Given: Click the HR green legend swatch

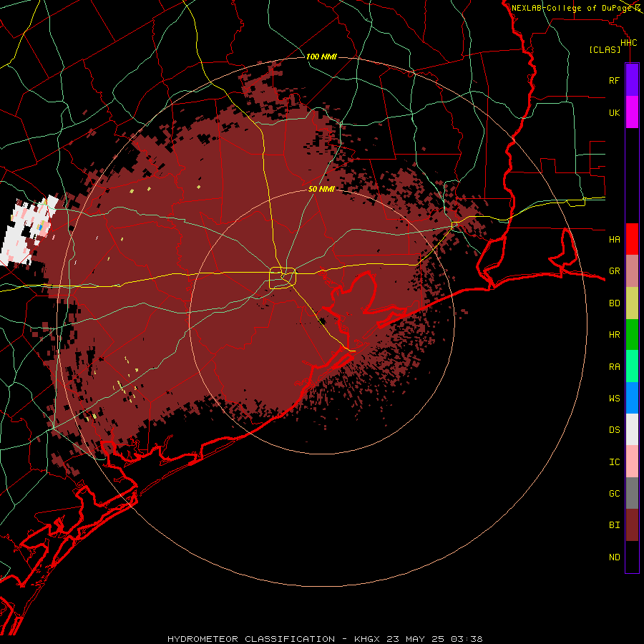Looking at the screenshot, I should click(x=632, y=335).
